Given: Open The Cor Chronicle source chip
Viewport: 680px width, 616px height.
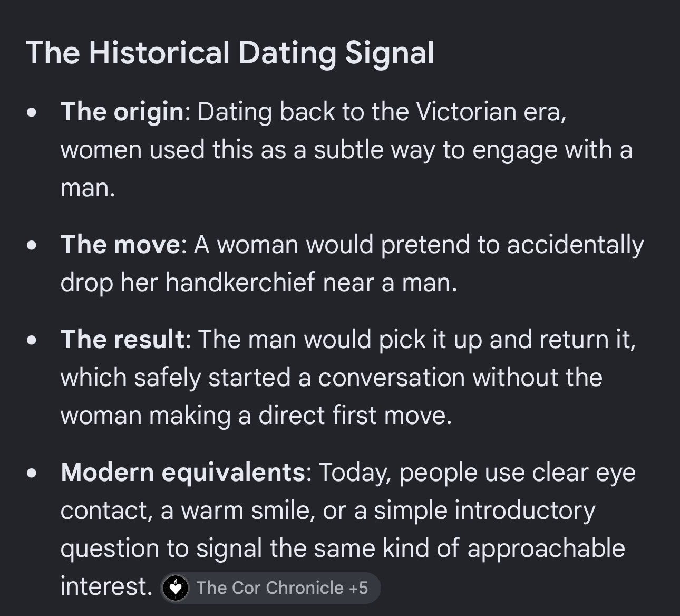Looking at the screenshot, I should tap(269, 588).
